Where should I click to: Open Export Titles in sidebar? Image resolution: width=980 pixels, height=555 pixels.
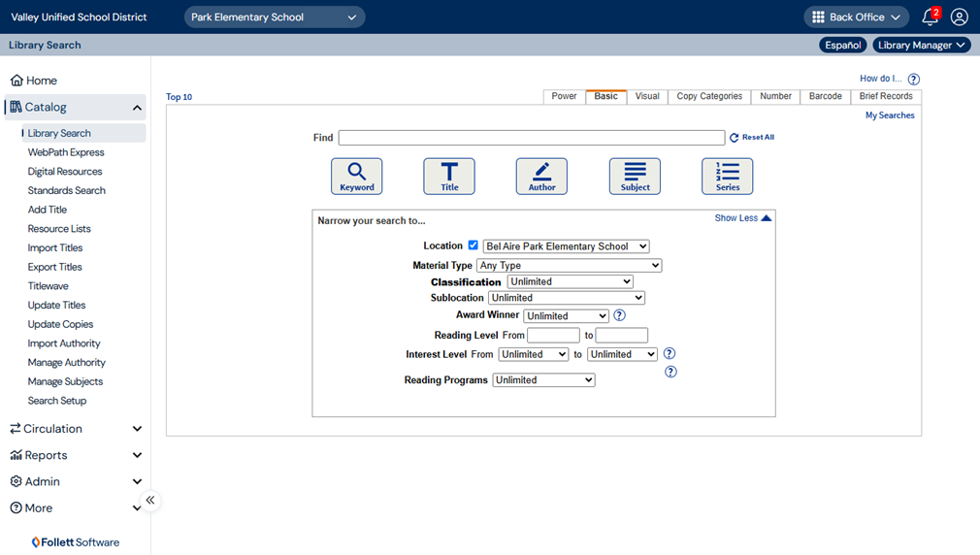pos(54,267)
